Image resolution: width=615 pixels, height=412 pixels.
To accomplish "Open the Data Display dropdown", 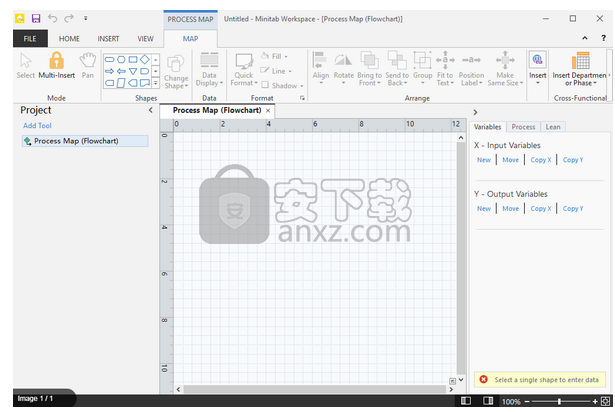I will click(209, 69).
